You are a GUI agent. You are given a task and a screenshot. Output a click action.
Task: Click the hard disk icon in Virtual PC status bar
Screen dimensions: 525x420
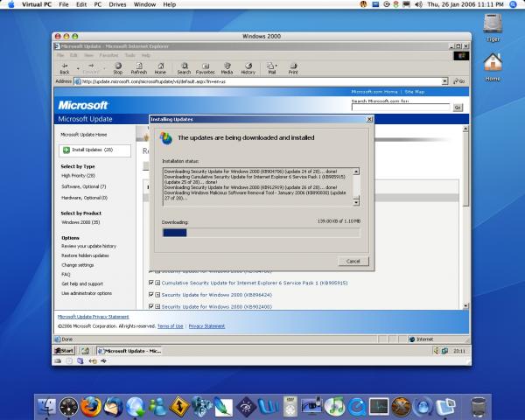click(x=58, y=361)
